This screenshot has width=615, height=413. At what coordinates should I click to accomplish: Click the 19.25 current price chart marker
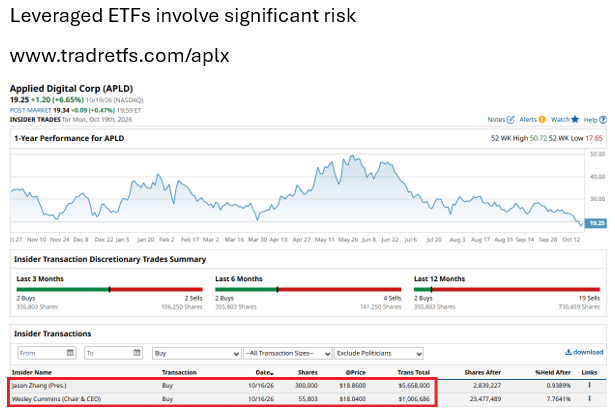(596, 223)
